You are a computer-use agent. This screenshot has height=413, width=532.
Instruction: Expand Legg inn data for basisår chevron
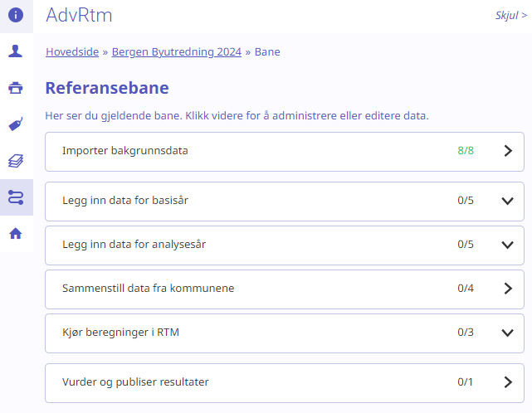pos(508,201)
